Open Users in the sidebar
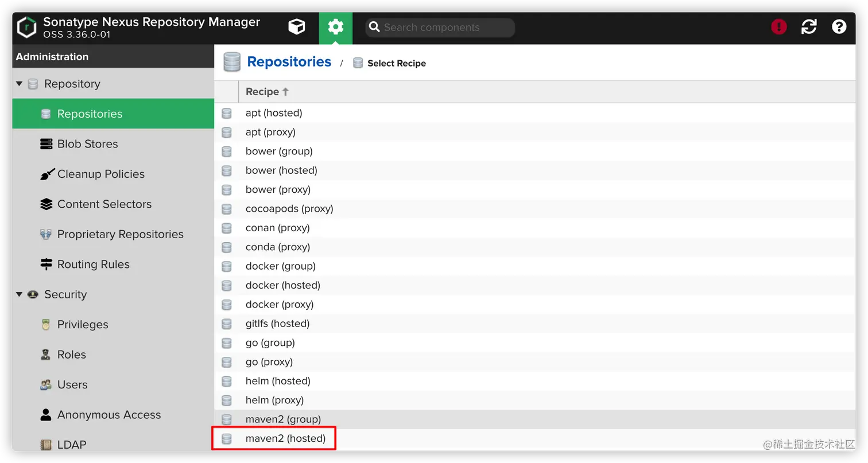This screenshot has width=868, height=463. 113,385
